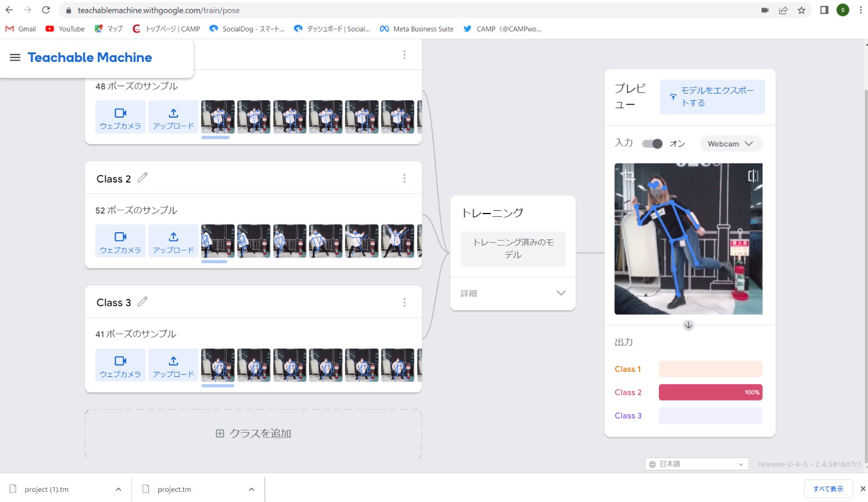Open the downloaded project (1).tm file

47,489
